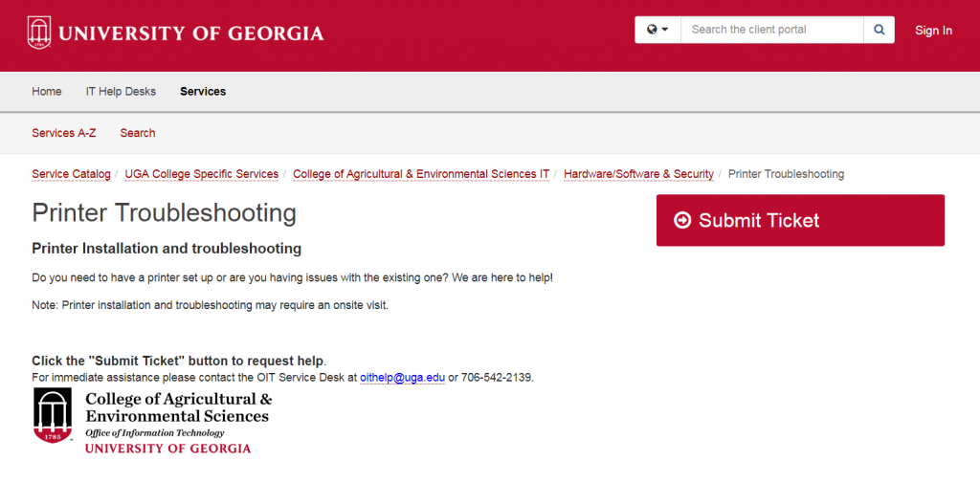Open the Services A-Z tab
Viewport: 980px width, 483px height.
[64, 132]
